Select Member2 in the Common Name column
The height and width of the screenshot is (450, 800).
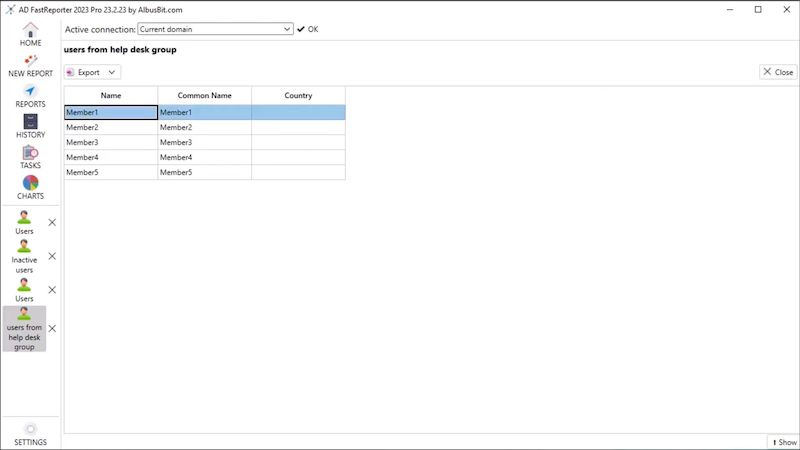(x=205, y=127)
